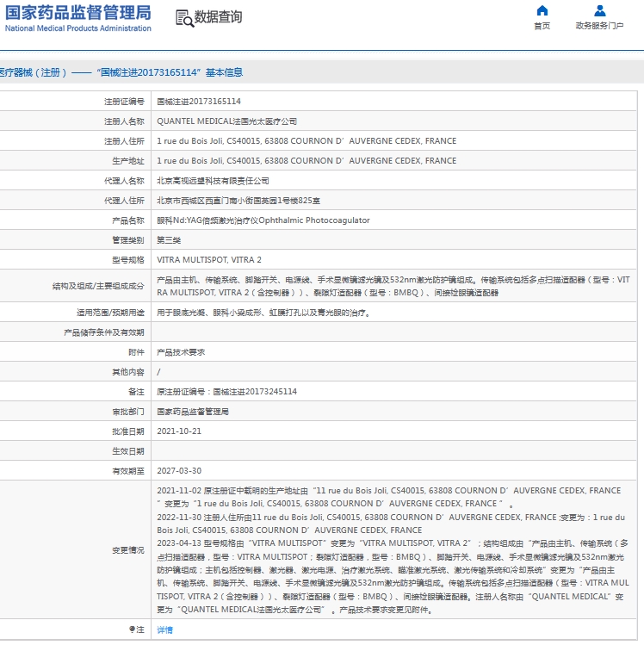The width and height of the screenshot is (644, 645).
Task: Click the 结构及组成/主要组成成分 label
Action: coord(98,286)
